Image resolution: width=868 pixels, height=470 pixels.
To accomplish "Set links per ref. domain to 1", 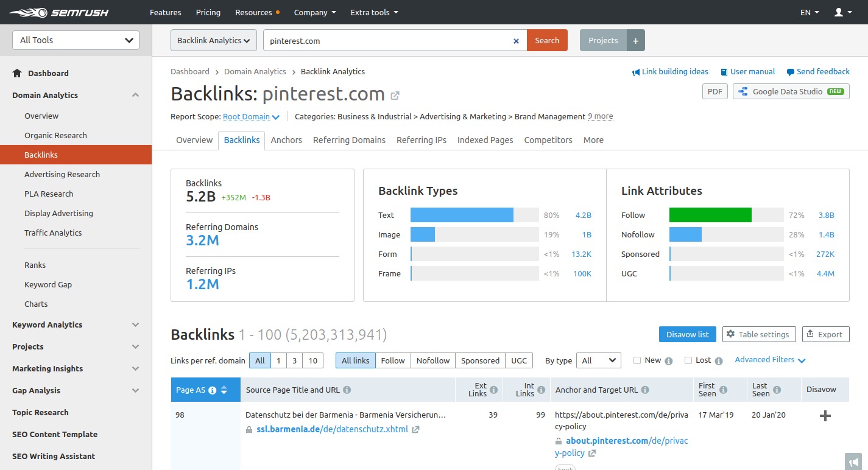I will click(278, 360).
